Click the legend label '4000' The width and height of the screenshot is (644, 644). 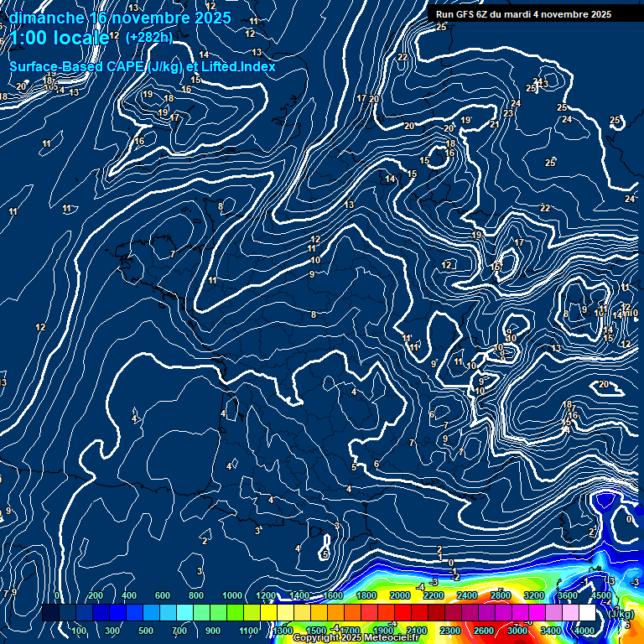pos(584,631)
